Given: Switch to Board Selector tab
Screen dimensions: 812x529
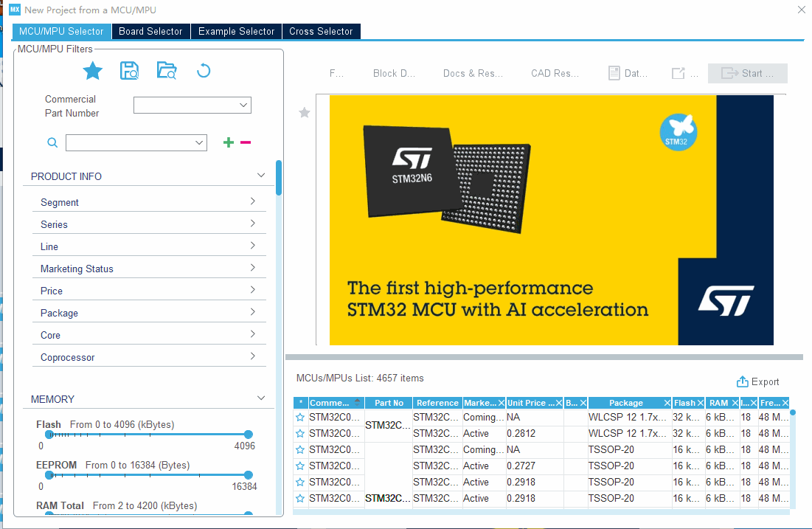Looking at the screenshot, I should [x=150, y=31].
